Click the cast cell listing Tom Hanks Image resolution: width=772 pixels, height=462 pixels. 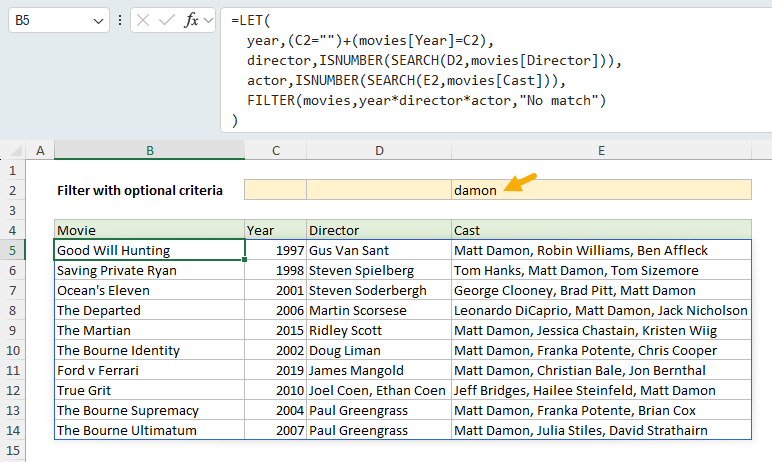tap(601, 270)
